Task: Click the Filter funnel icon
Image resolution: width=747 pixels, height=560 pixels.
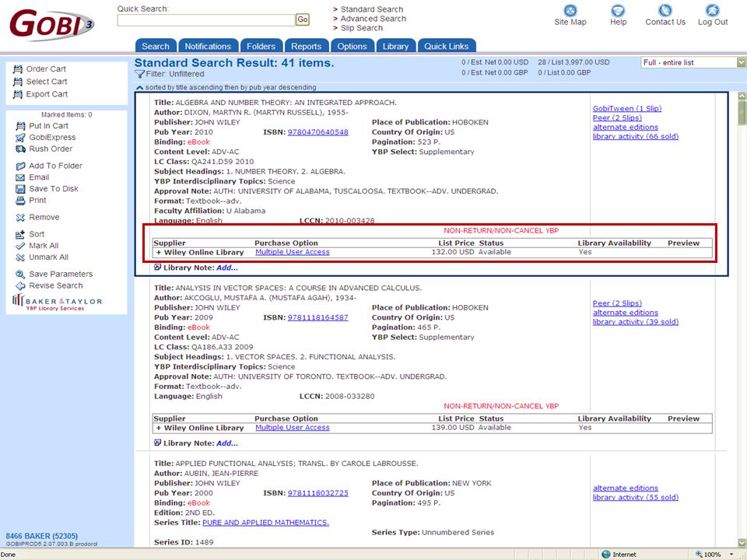Action: point(139,75)
